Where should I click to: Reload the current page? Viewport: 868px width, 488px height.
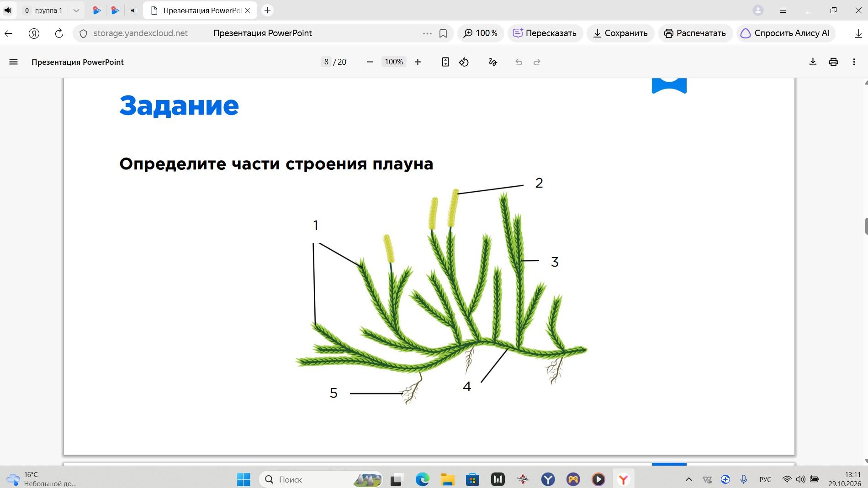(59, 33)
